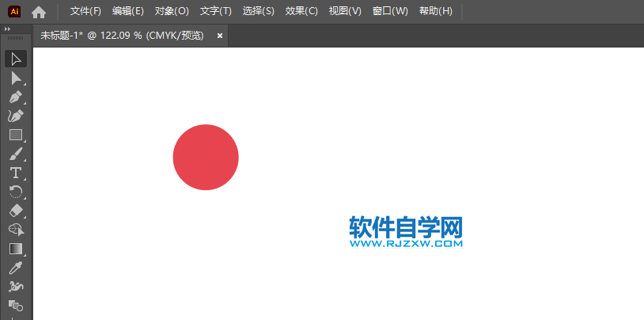This screenshot has width=644, height=320.
Task: Expand the toolbar with double arrows
Action: point(7,29)
